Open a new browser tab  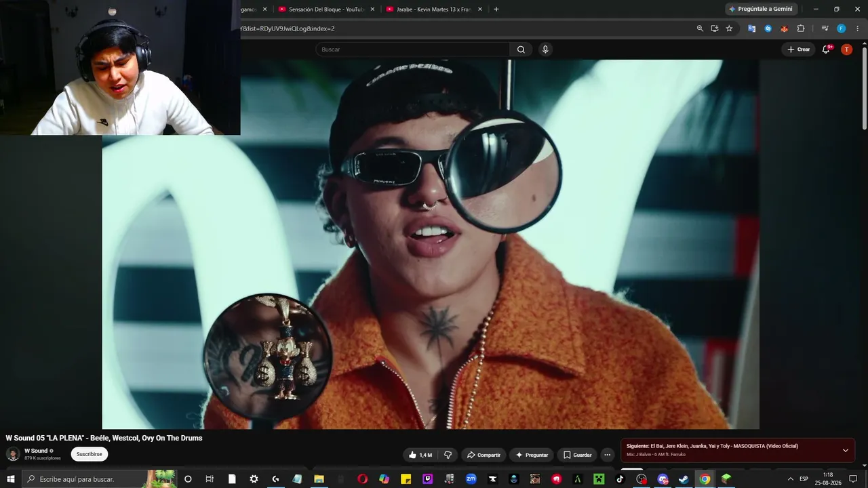coord(496,9)
